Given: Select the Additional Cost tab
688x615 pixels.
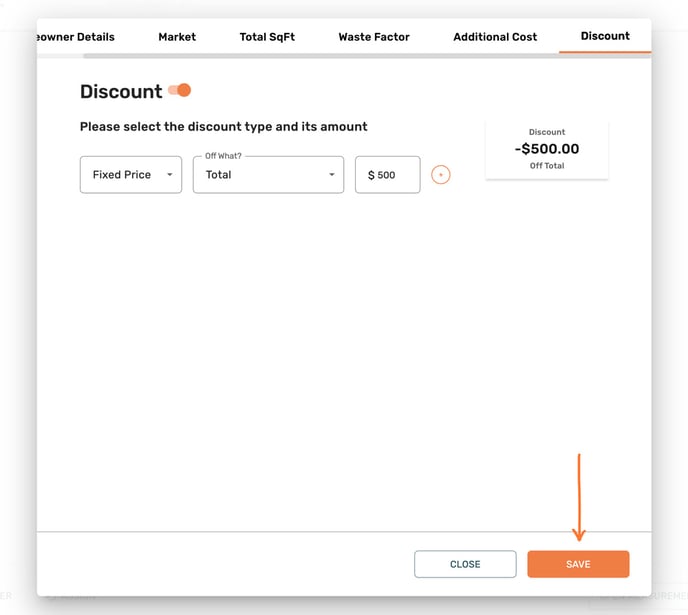Looking at the screenshot, I should [x=495, y=37].
